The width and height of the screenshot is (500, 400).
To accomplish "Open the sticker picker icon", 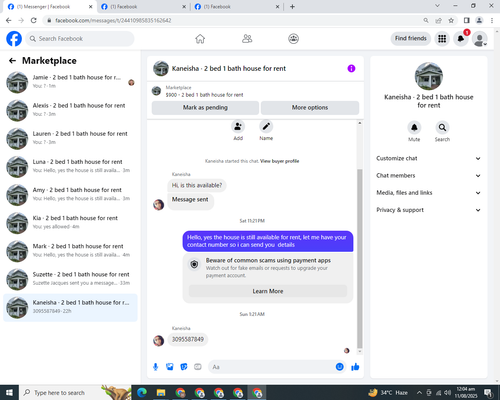I will (x=184, y=367).
